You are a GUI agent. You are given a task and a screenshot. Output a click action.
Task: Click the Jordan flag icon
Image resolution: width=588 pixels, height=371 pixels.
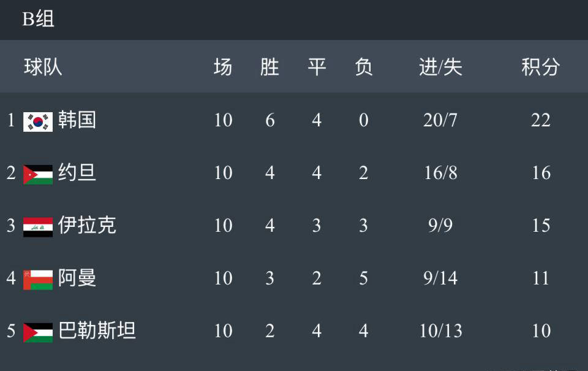point(38,174)
